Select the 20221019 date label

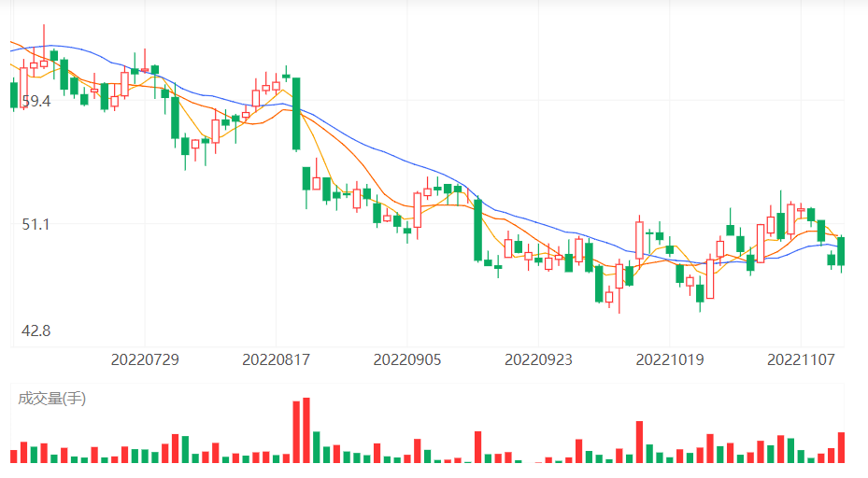[669, 358]
